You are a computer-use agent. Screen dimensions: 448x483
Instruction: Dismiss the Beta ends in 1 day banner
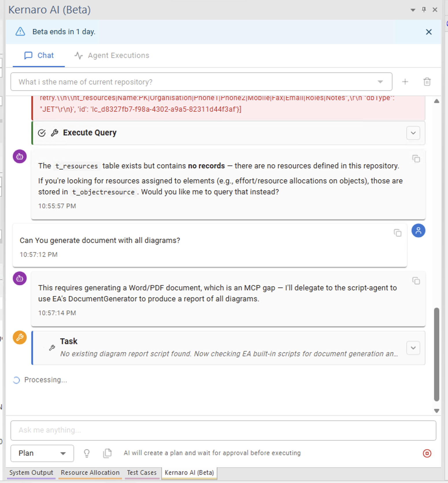(x=429, y=32)
